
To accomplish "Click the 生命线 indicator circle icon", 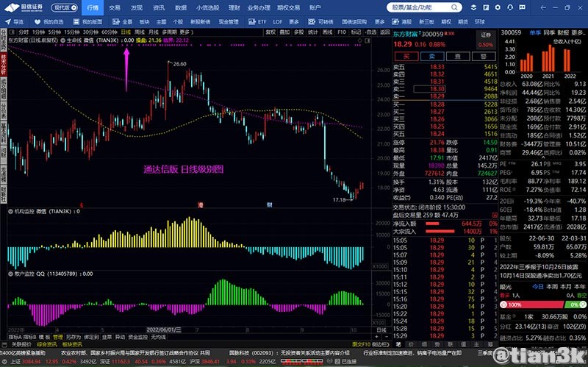I will (62, 40).
